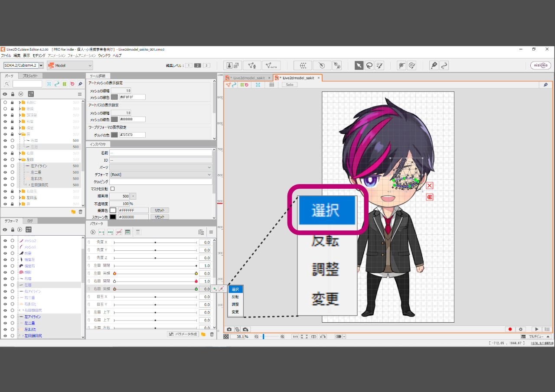The width and height of the screenshot is (555, 392).
Task: Click the red record button below canvas
Action: [x=510, y=330]
